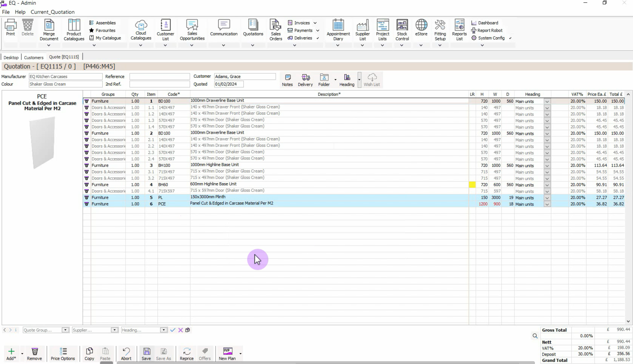The image size is (633, 364).
Task: Click the Add* plus icon
Action: point(11,354)
